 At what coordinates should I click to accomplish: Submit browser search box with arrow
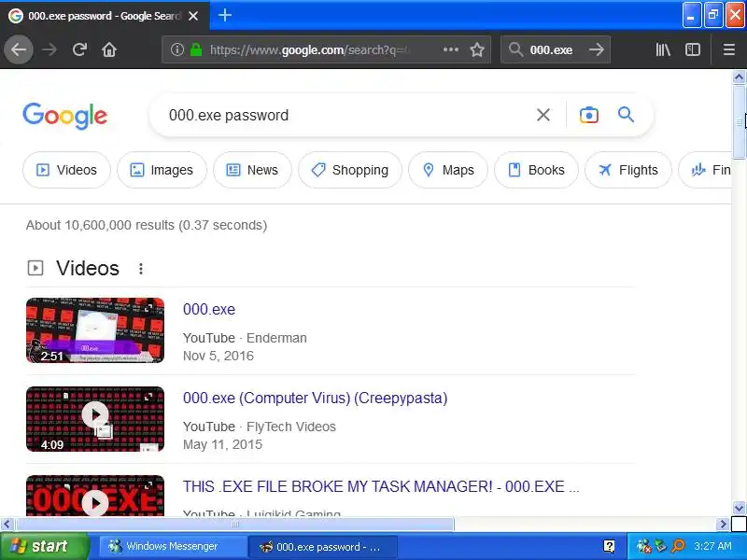click(596, 49)
